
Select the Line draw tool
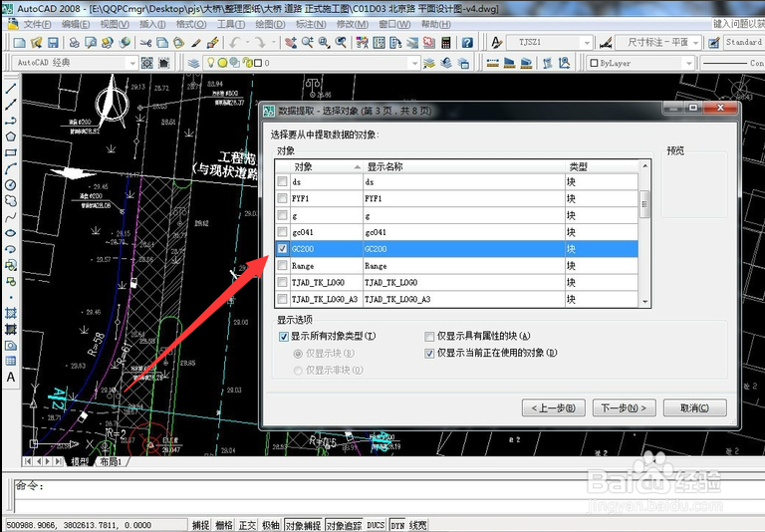(11, 89)
